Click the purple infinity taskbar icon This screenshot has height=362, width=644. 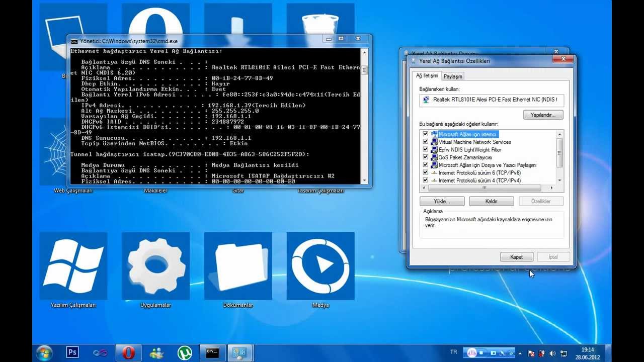[100, 353]
